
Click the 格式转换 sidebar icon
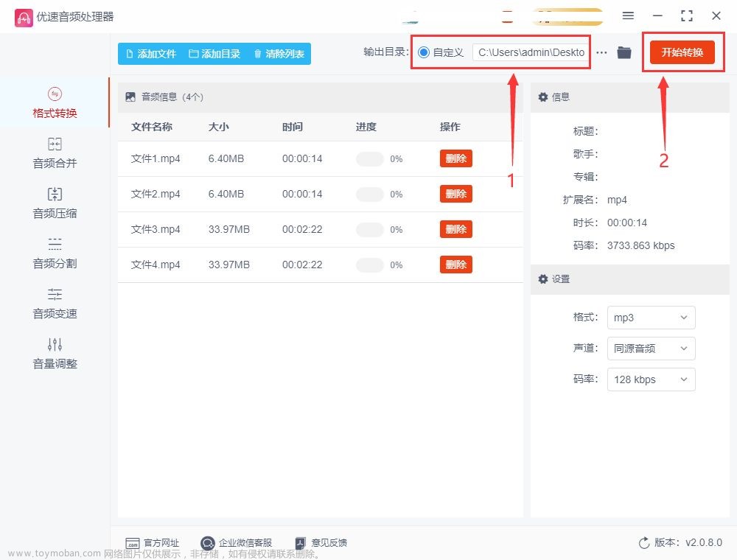point(55,94)
